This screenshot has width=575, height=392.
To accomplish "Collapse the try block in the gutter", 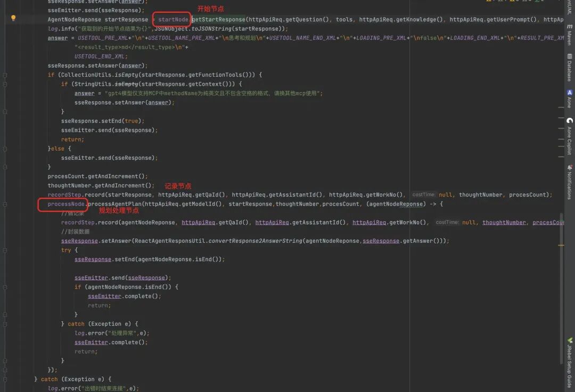I will [x=5, y=250].
